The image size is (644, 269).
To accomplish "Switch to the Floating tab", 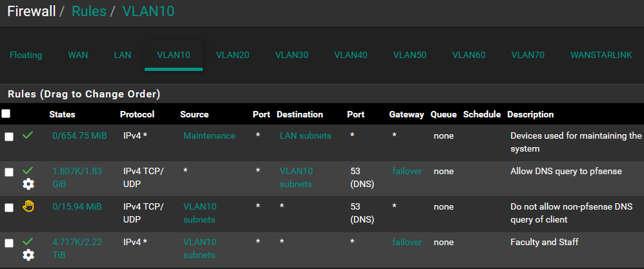I will 26,55.
